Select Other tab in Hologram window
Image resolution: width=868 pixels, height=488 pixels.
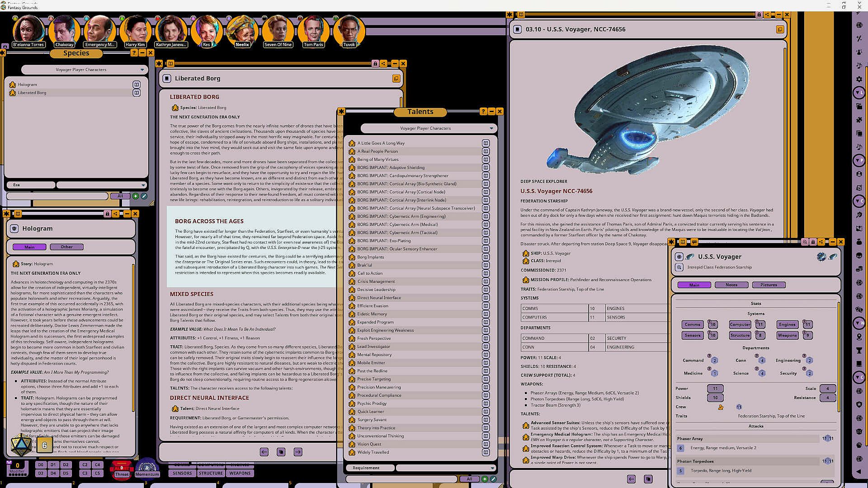pos(66,247)
